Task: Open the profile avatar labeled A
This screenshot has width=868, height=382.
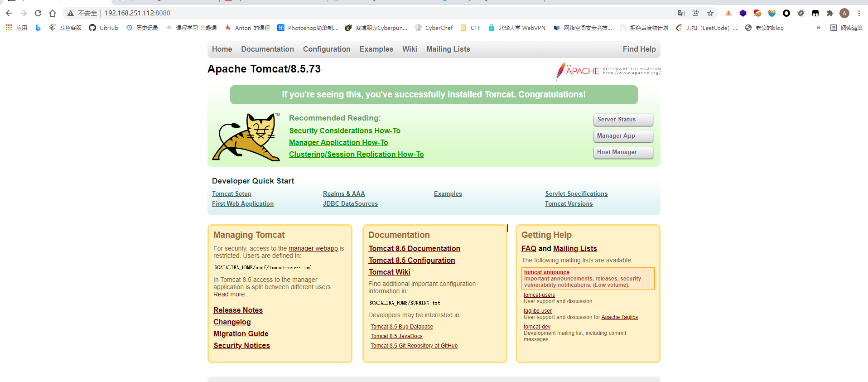Action: coord(844,13)
